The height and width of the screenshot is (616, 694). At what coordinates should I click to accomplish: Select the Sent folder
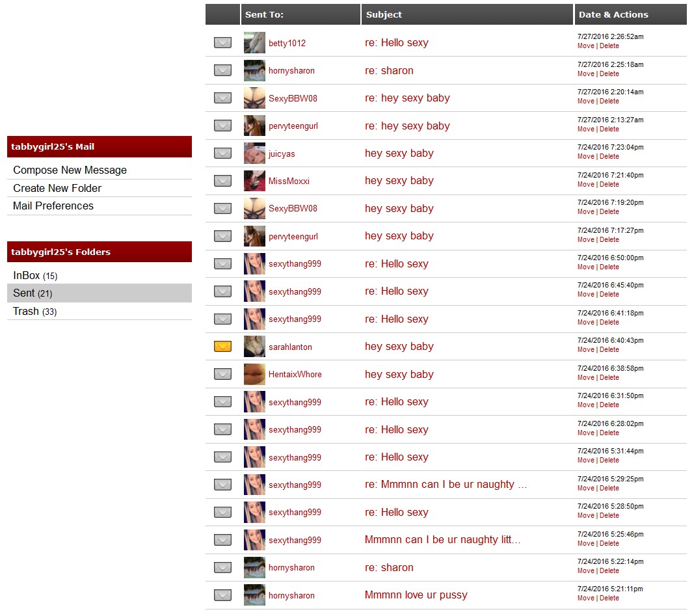pos(24,293)
